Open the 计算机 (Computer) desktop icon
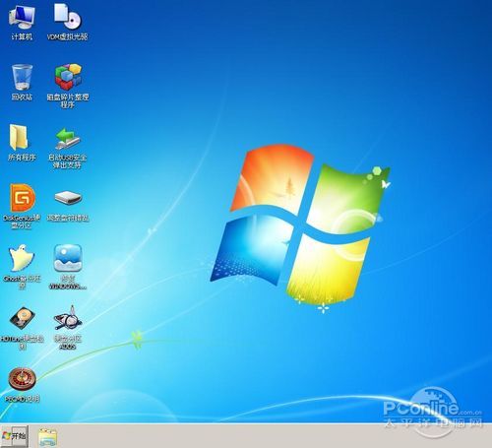This screenshot has width=492, height=448. point(22,17)
